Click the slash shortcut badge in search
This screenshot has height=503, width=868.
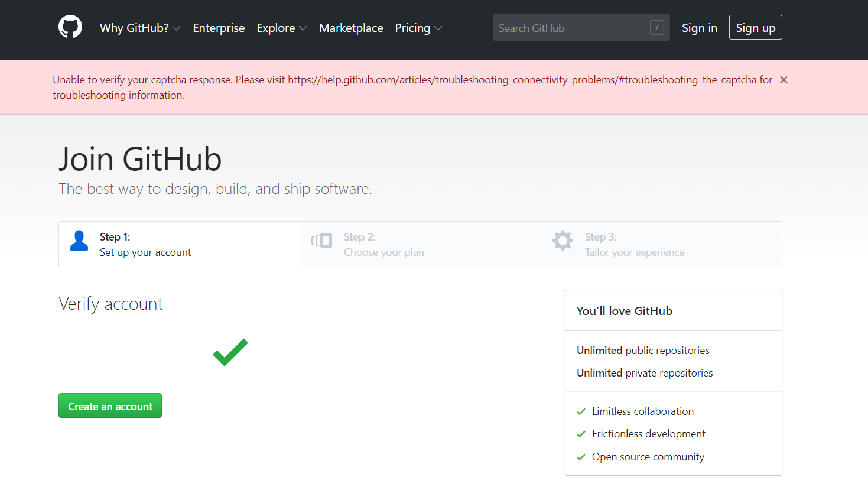(x=657, y=27)
